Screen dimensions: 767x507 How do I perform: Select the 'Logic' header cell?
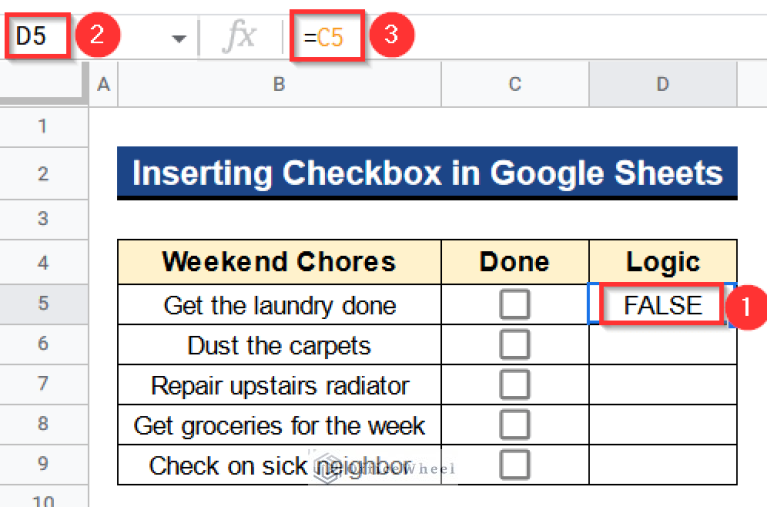[x=662, y=262]
